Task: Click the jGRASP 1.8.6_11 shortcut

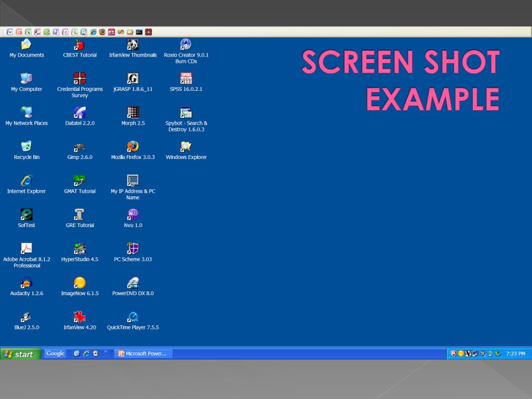Action: coord(132,83)
